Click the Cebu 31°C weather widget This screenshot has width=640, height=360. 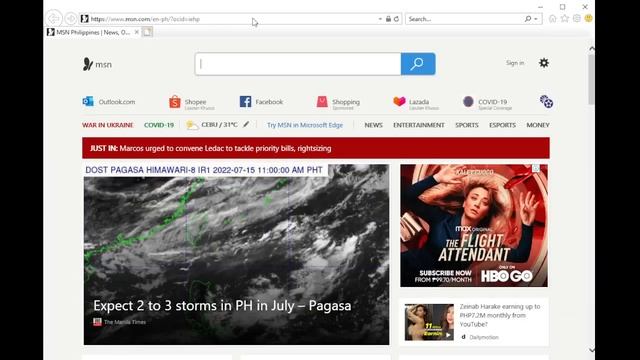coord(211,125)
